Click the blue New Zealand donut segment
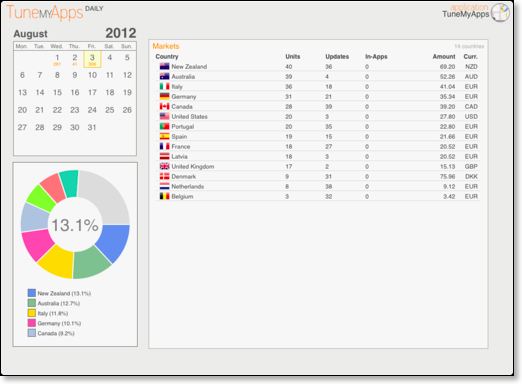The width and height of the screenshot is (522, 384). coord(114,242)
